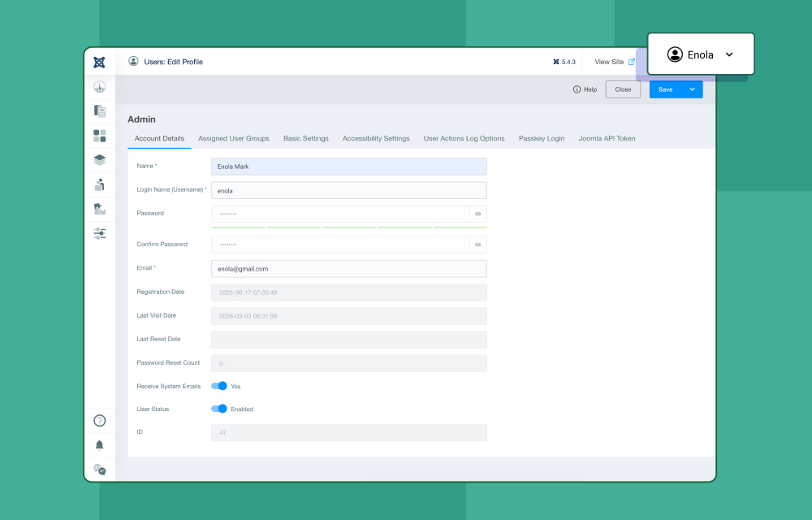This screenshot has width=812, height=520.
Task: Open the Components grid icon in the sidebar
Action: click(99, 136)
